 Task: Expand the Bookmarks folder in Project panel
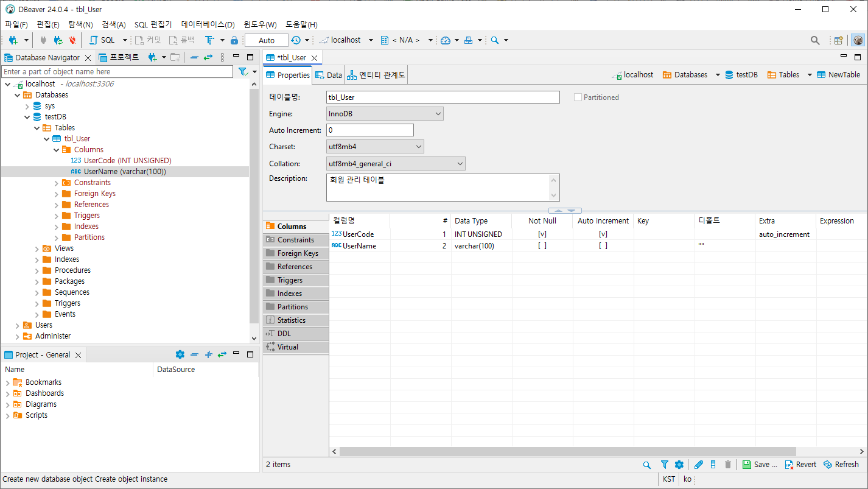[x=8, y=382]
